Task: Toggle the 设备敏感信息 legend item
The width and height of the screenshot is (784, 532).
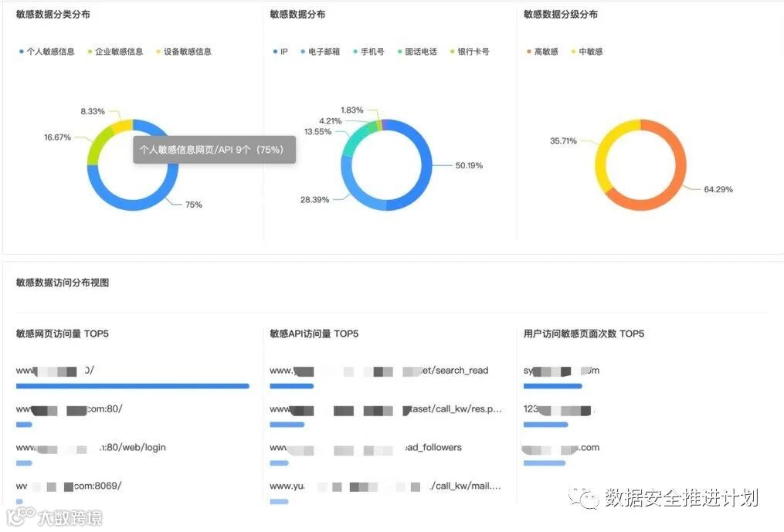Action: click(184, 52)
